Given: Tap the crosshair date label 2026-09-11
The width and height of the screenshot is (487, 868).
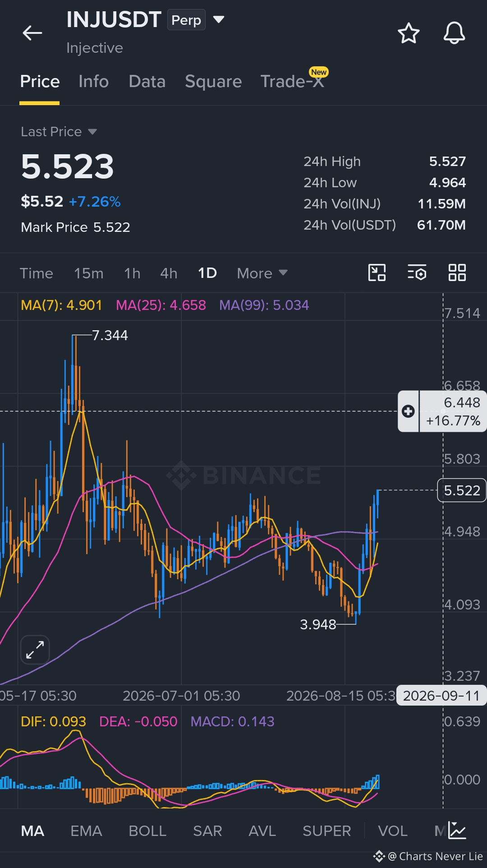Looking at the screenshot, I should [441, 695].
